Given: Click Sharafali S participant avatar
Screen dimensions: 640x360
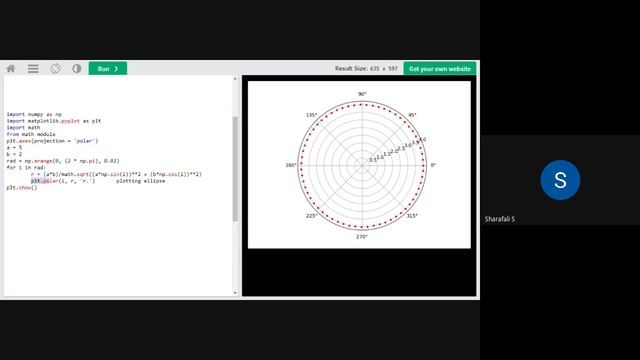Looking at the screenshot, I should pos(560,180).
